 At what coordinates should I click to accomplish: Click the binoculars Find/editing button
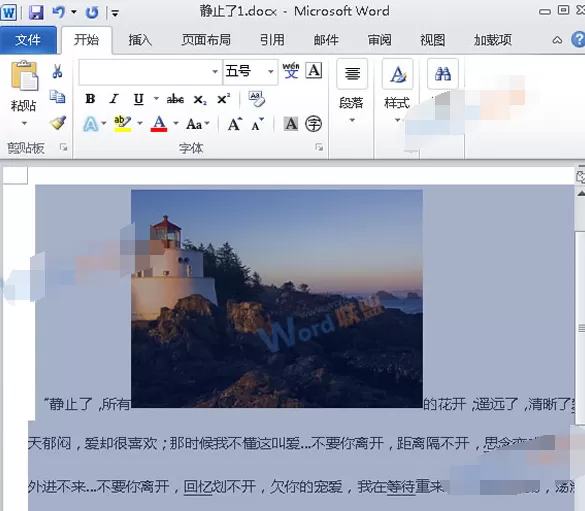coord(443,74)
